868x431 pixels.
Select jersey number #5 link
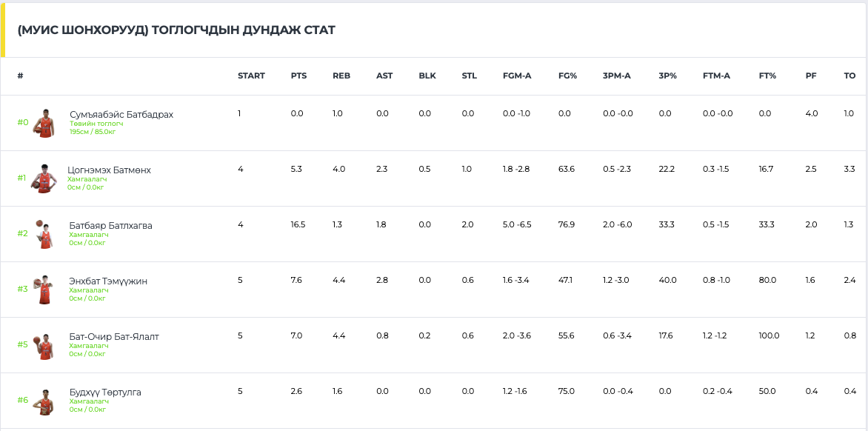tap(22, 344)
